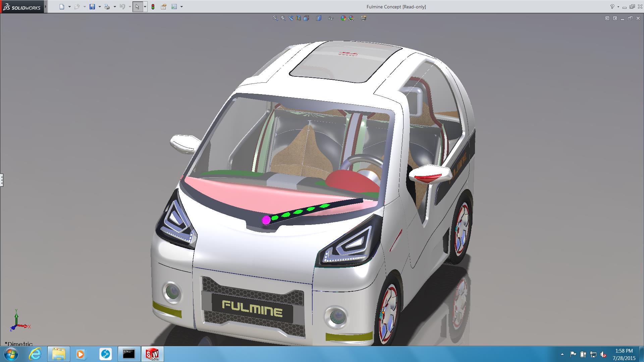Toggle the Select arrow tool
The image size is (644, 362).
click(x=137, y=7)
